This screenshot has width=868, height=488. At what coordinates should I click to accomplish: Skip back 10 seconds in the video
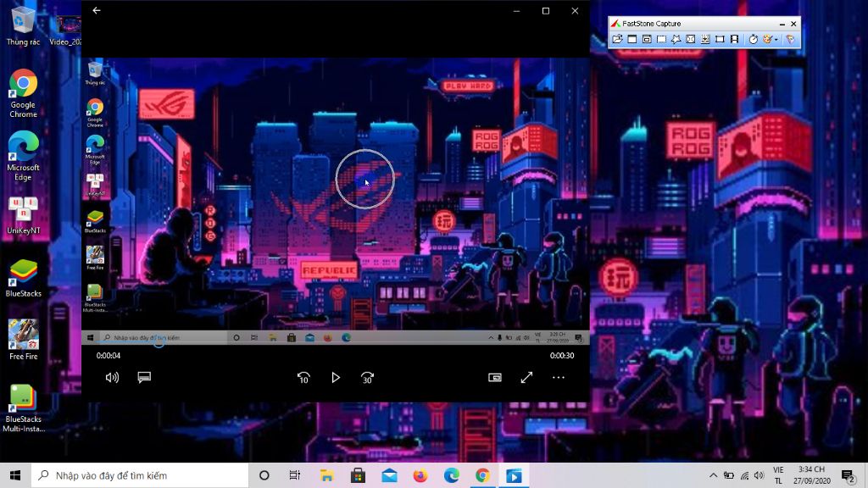click(303, 378)
